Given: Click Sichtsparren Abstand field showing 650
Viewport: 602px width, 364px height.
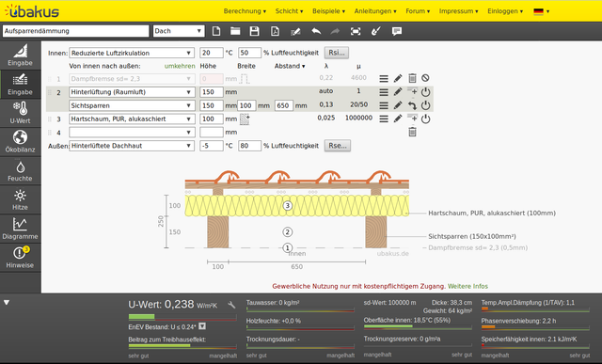Looking at the screenshot, I should (284, 105).
